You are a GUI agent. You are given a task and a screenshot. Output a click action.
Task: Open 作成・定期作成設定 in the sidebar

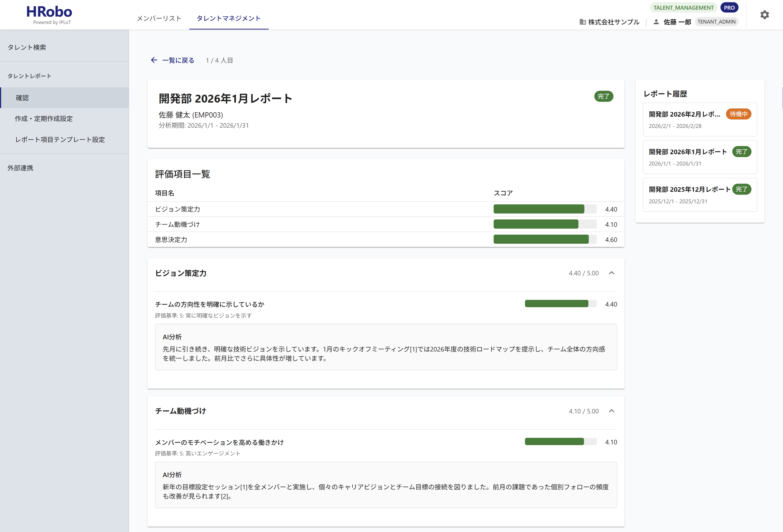pyautogui.click(x=64, y=119)
